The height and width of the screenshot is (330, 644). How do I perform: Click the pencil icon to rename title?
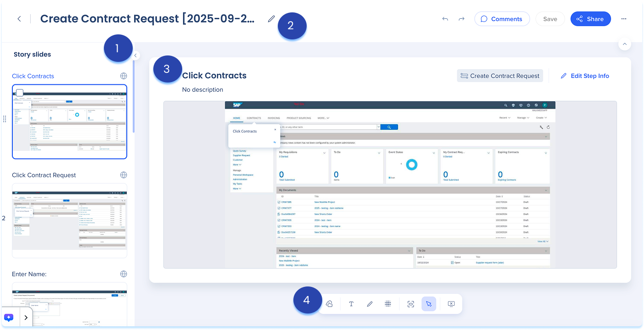pos(271,19)
